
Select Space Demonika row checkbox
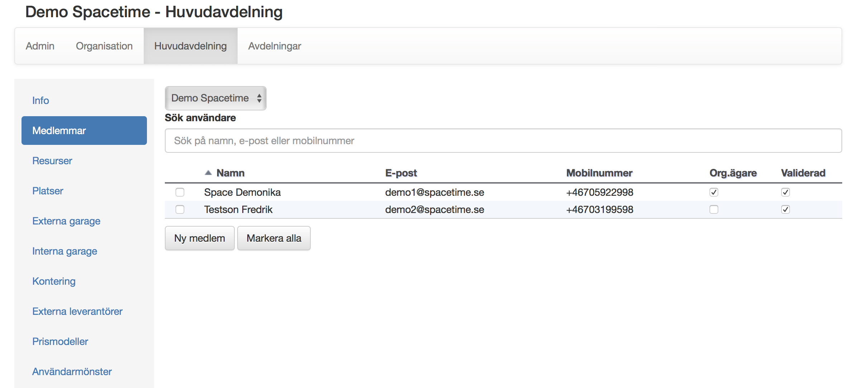pos(180,192)
